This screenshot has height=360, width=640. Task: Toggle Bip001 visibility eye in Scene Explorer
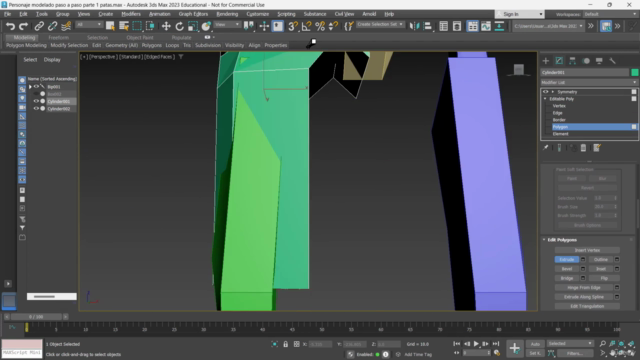click(36, 87)
